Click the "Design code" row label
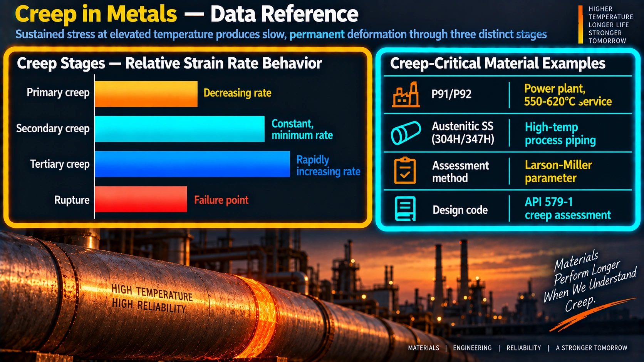This screenshot has width=644, height=362. 460,210
